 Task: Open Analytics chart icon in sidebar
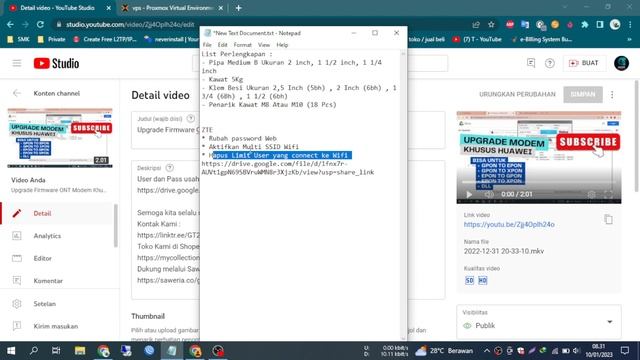tap(17, 236)
